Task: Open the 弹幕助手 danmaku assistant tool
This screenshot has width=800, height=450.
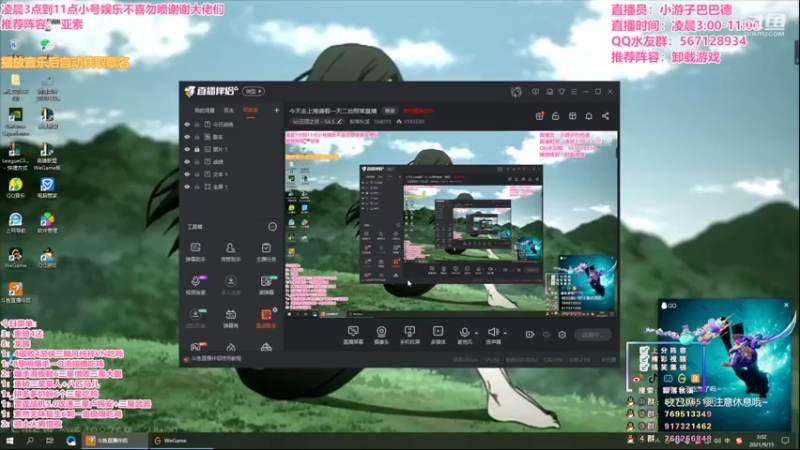Action: click(x=195, y=252)
